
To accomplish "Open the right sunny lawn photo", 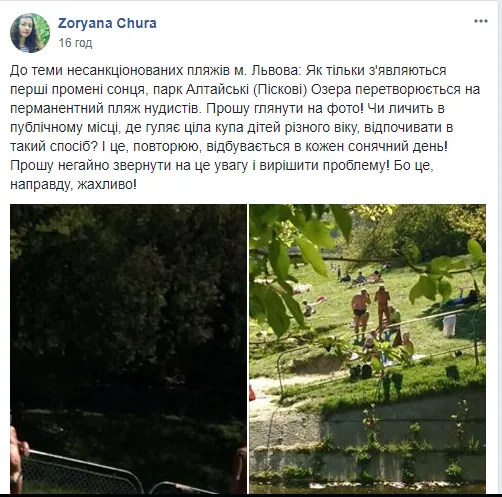I will (x=367, y=349).
